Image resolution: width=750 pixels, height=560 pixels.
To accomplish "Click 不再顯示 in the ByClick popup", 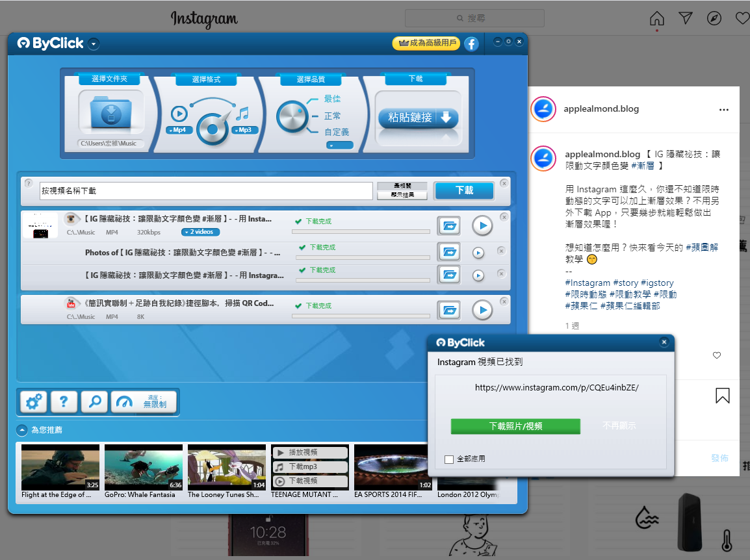I will [619, 426].
